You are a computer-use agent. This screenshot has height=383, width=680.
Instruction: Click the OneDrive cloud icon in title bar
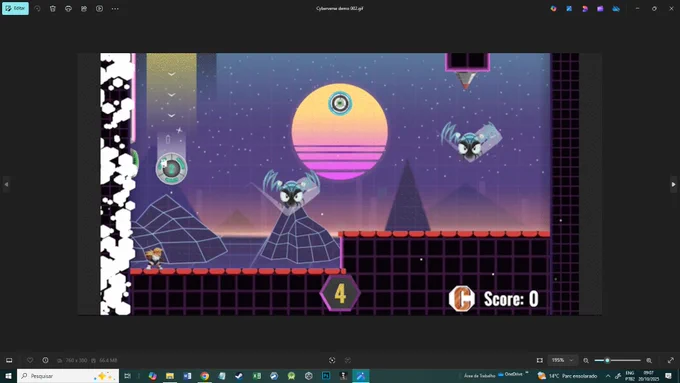pos(616,8)
